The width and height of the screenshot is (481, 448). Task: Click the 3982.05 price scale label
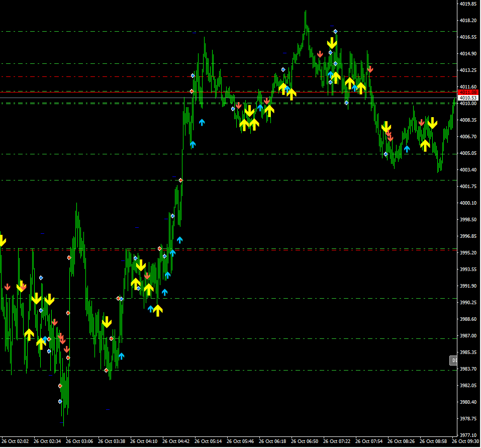pos(468,386)
